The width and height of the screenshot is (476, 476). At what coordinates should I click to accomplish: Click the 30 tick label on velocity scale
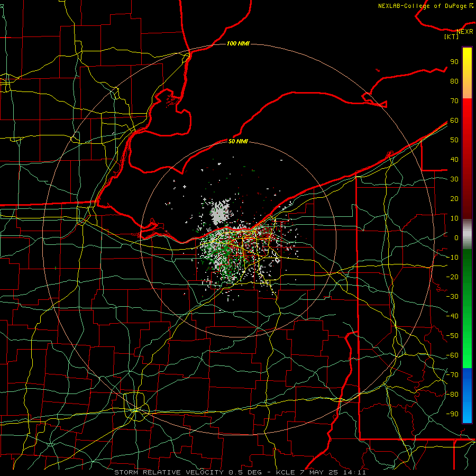454,179
